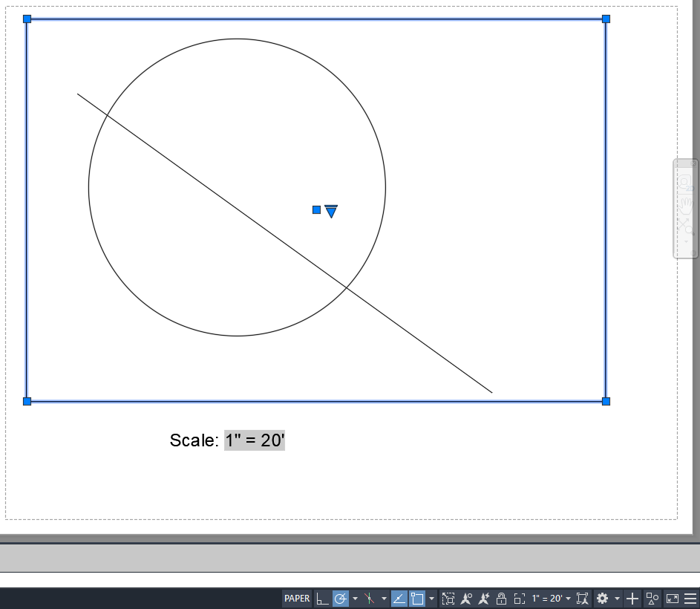Activate the Zoom tool on the navigation bar
The height and width of the screenshot is (609, 700).
pos(686,224)
